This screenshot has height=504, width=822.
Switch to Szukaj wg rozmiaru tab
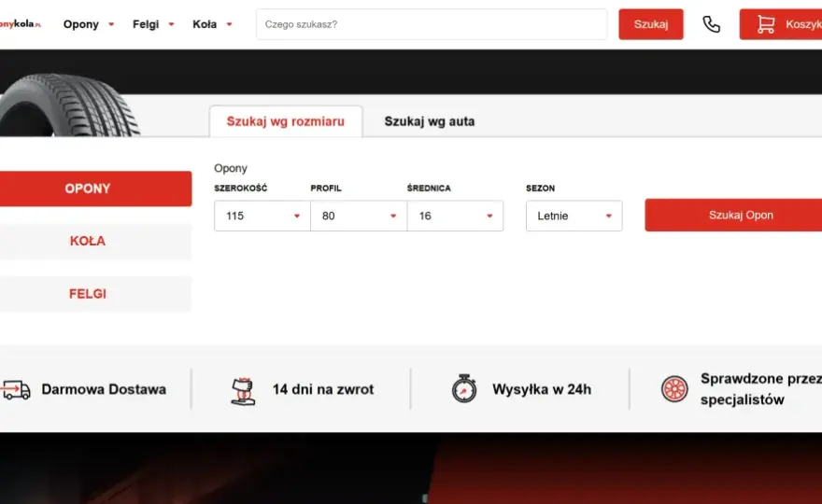pos(286,121)
